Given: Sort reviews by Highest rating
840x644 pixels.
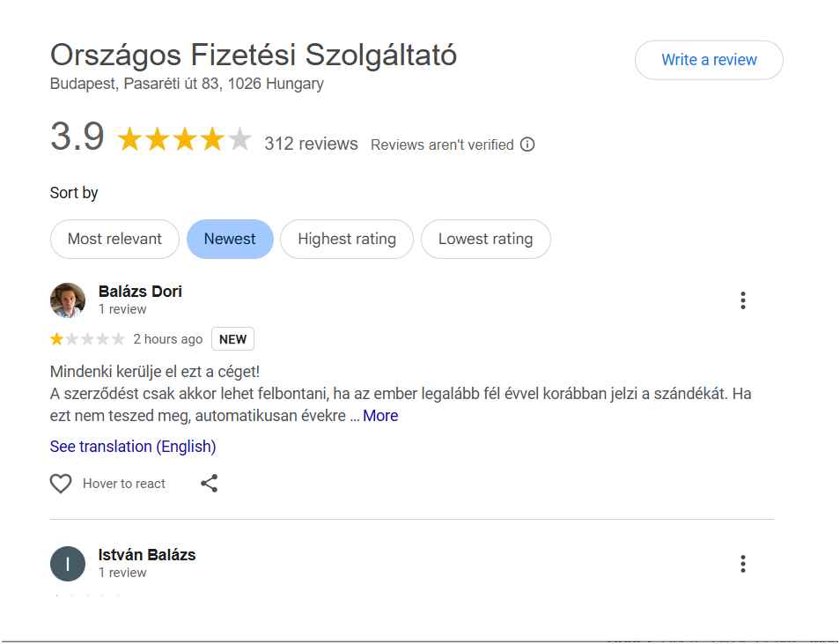Looking at the screenshot, I should [x=347, y=239].
